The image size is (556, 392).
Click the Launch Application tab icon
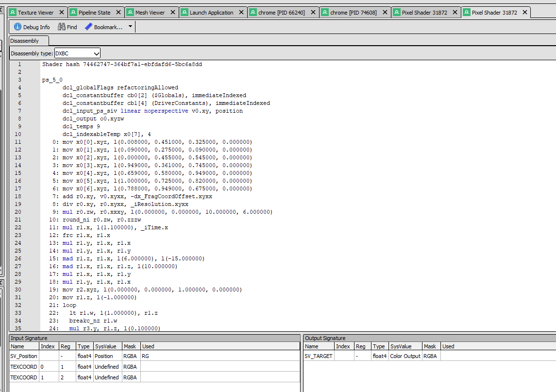(x=185, y=13)
